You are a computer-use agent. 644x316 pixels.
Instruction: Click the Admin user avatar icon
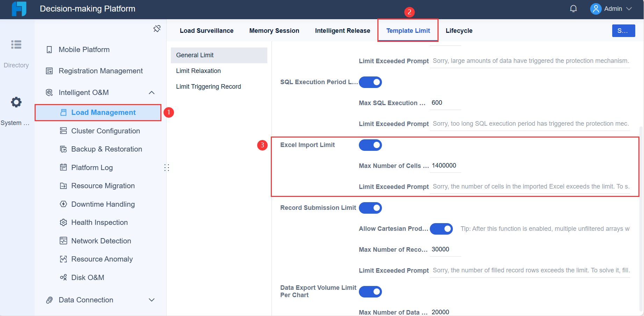coord(595,9)
